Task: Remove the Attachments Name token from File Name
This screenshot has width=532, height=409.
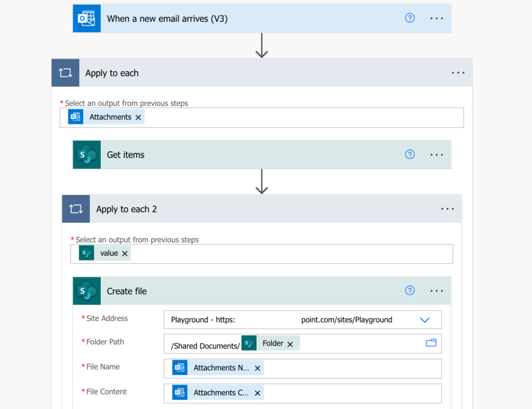Action: (258, 369)
